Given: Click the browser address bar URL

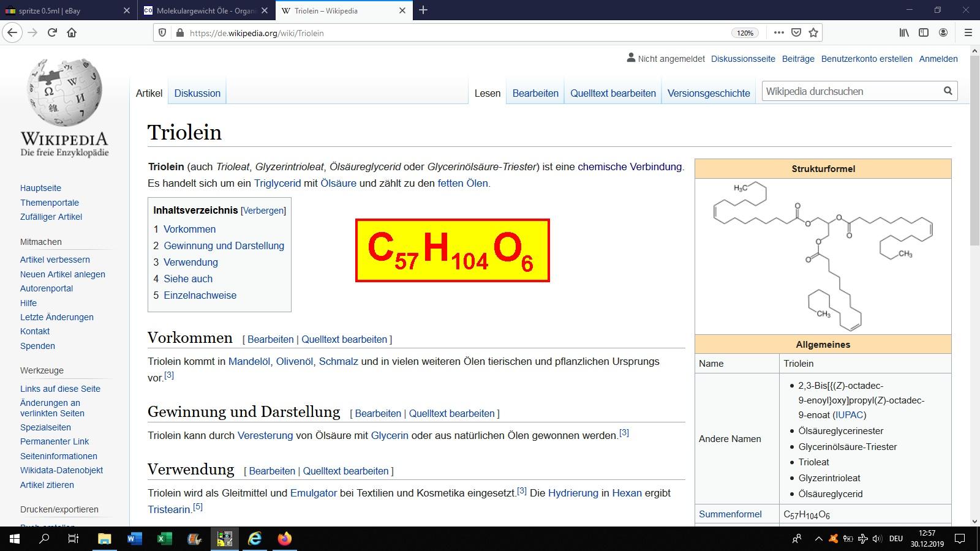Looking at the screenshot, I should click(x=257, y=33).
